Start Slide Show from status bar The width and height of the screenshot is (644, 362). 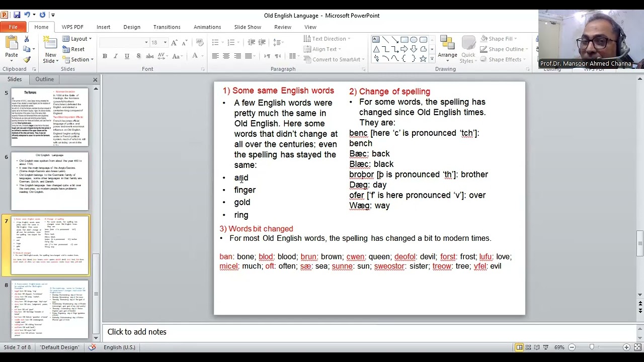pos(546,347)
